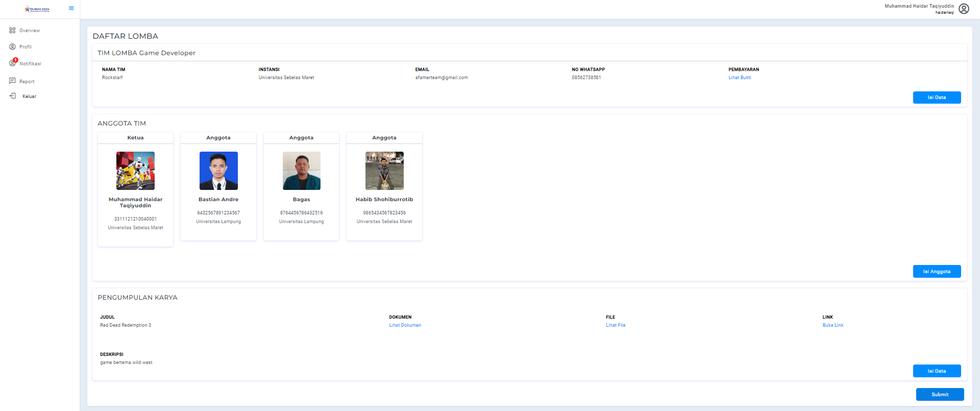Click the Profil user icon
Image resolution: width=980 pixels, height=411 pixels.
pyautogui.click(x=12, y=47)
